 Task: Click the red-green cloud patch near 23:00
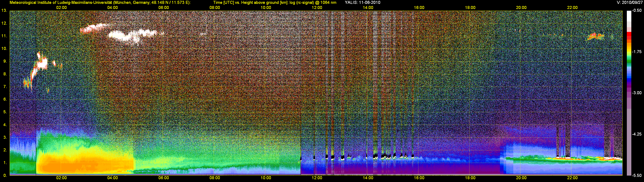[595, 37]
